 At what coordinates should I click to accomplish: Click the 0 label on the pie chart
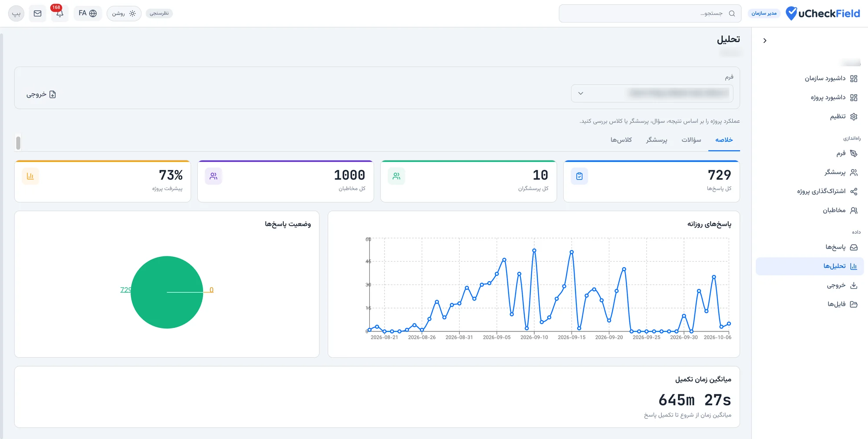[211, 290]
